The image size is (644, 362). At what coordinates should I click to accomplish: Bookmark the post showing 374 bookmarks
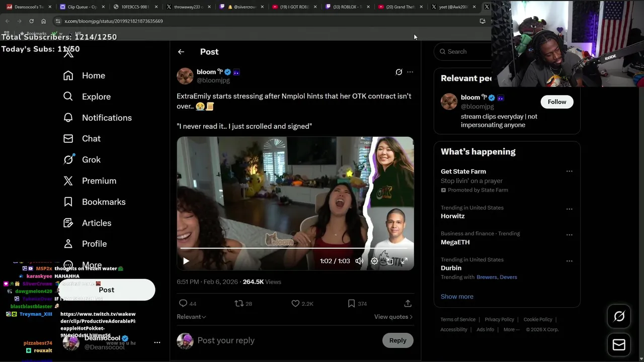[x=351, y=303]
